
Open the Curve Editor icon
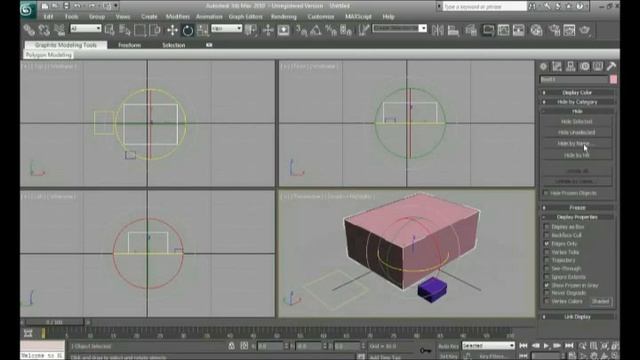pos(503,30)
